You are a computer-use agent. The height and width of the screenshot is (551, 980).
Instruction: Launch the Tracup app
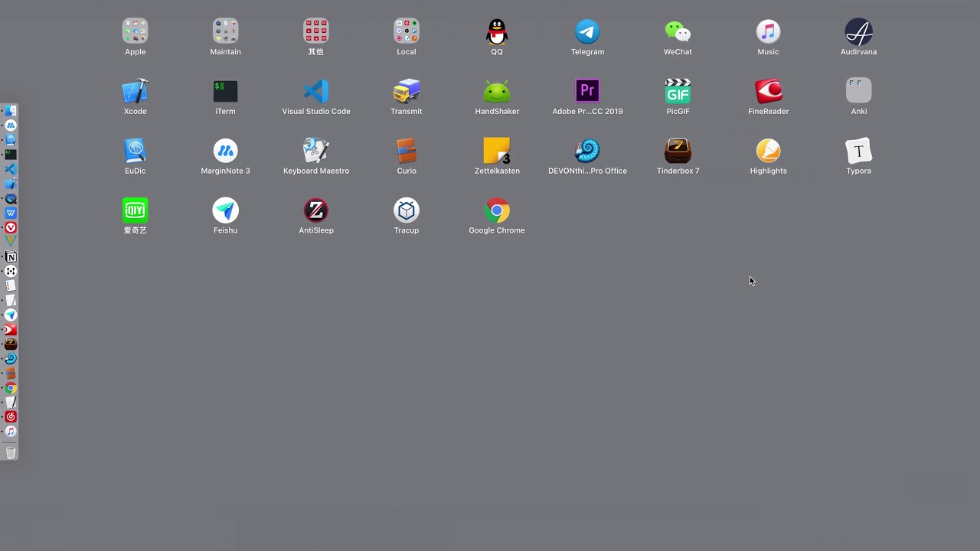406,210
